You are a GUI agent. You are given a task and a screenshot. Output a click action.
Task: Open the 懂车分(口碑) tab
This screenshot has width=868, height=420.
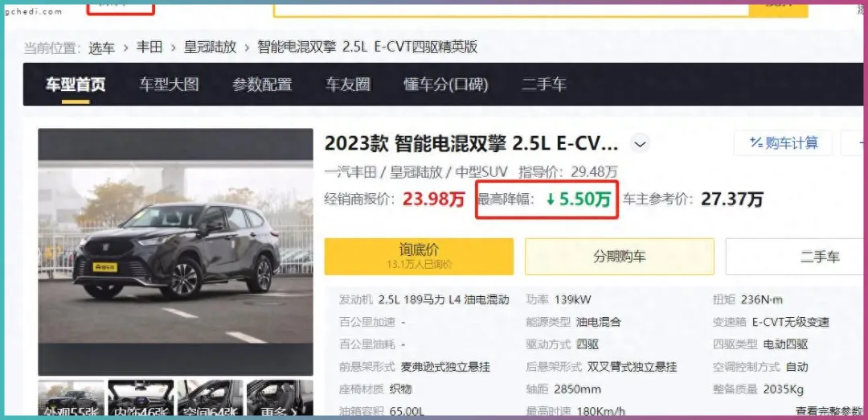[445, 84]
